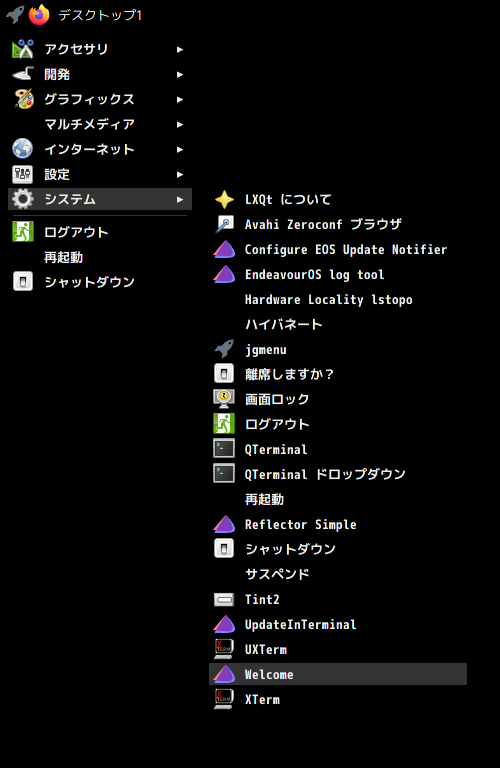Viewport: 500px width, 768px height.
Task: Click the jgmenu rocket launcher icon in panel
Action: [x=15, y=14]
